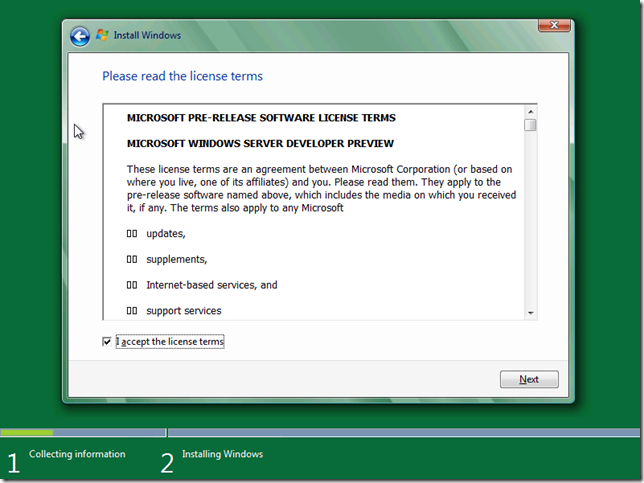Click the 'Install Windows' title text
Screen dimensions: 644x483
point(147,35)
